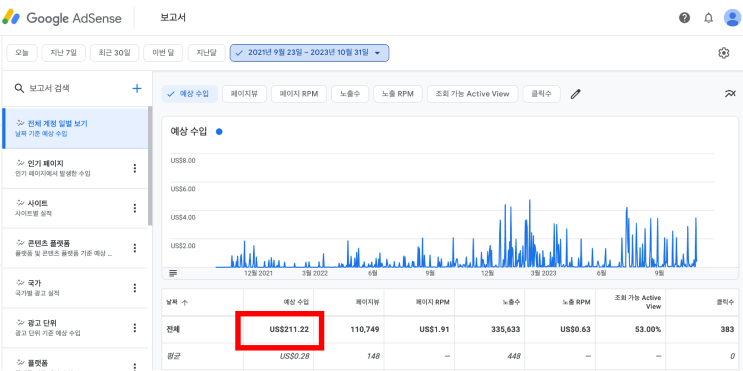Click the 53.00% Active View cell
Screen dimensions: 743x371
[x=649, y=329]
